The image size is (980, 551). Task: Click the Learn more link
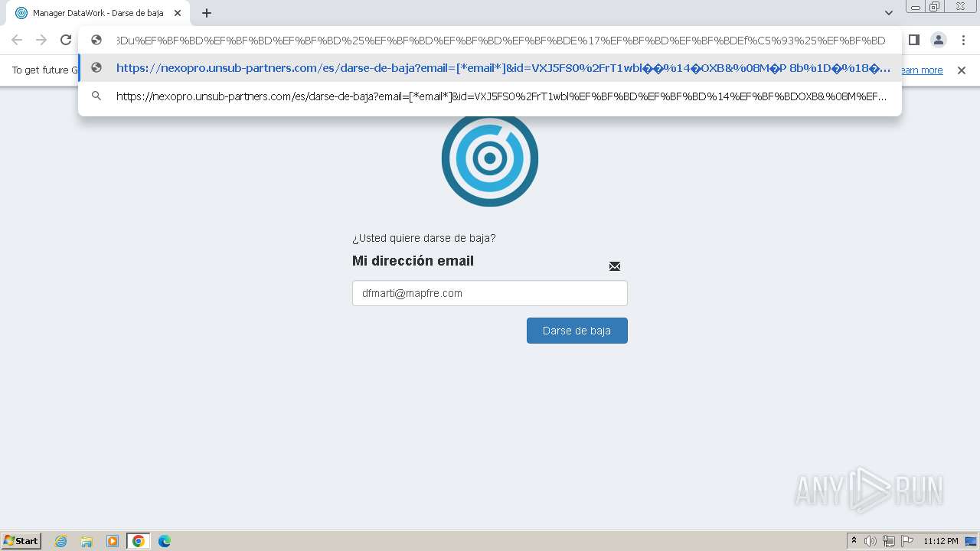tap(921, 70)
